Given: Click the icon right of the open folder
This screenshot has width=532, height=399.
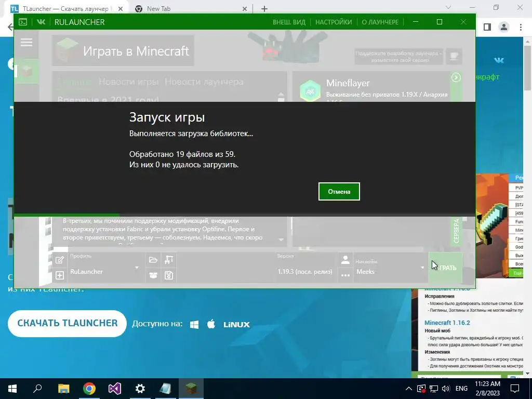Looking at the screenshot, I should click(169, 260).
